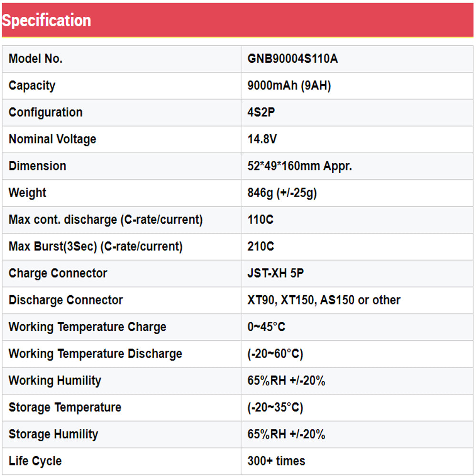Click the Working Humility label
The width and height of the screenshot is (476, 476).
point(55,381)
